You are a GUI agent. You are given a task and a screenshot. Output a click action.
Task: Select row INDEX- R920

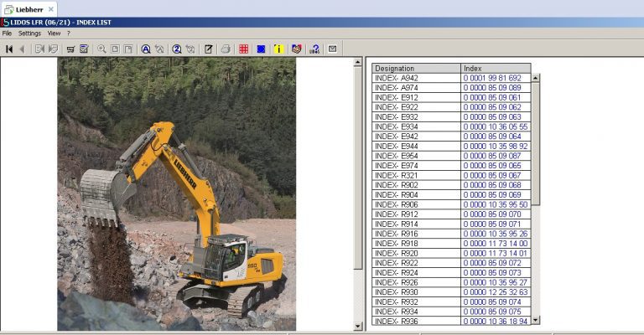[451, 254]
